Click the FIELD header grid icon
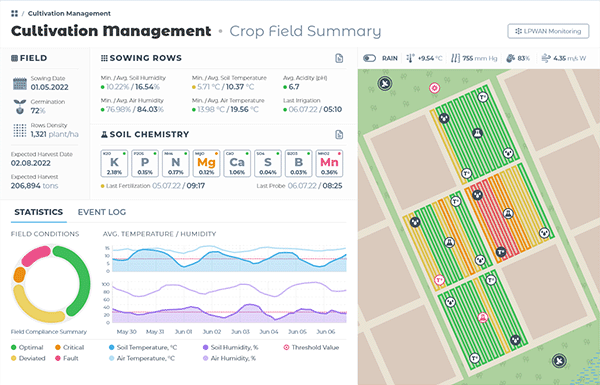This screenshot has height=385, width=600. point(15,58)
